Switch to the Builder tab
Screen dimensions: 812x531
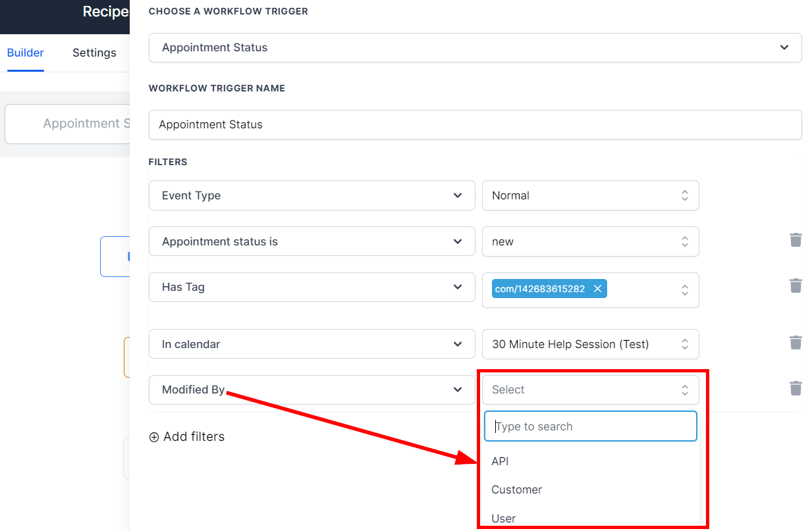coord(26,53)
